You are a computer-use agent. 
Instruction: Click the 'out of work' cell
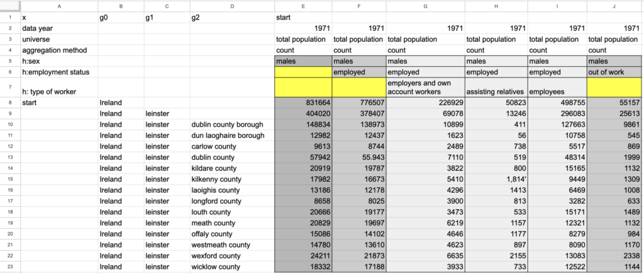pos(614,72)
